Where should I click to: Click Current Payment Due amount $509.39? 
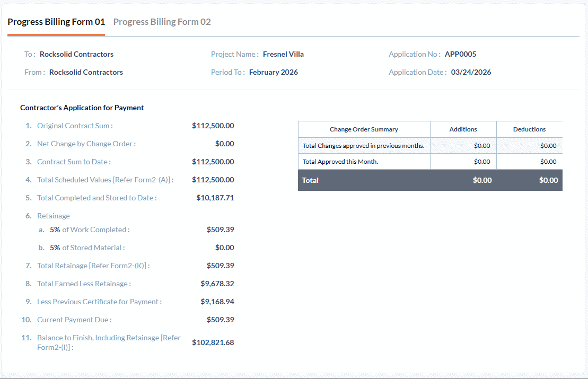click(x=221, y=320)
